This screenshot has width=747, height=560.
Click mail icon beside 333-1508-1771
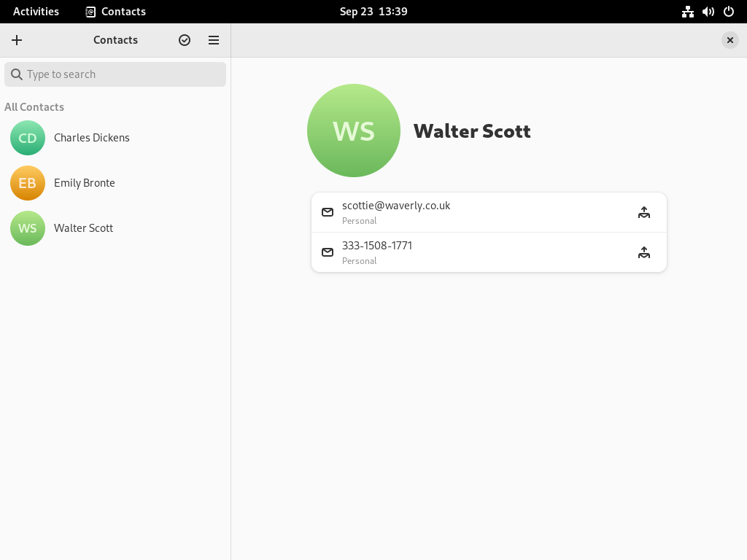328,252
